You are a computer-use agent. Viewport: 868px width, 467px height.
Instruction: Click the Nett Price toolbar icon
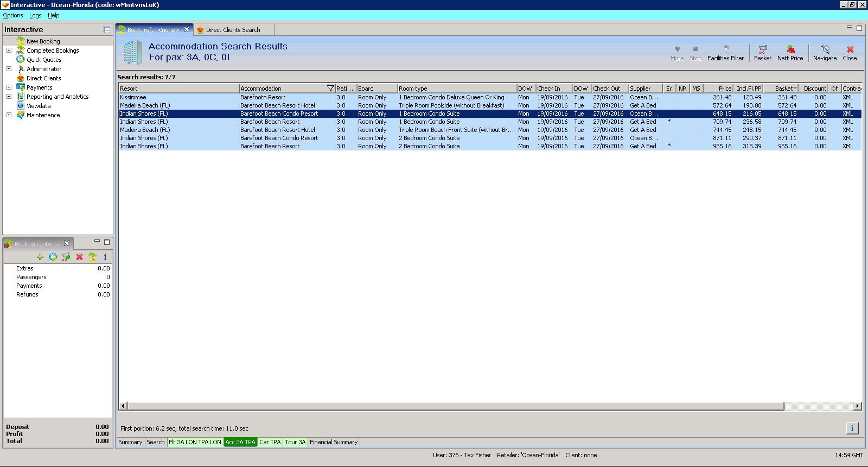(790, 53)
